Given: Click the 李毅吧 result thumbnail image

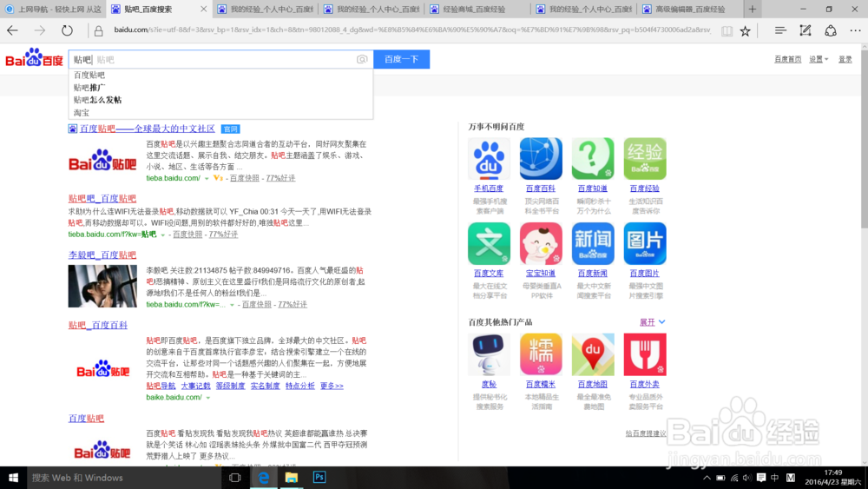Looking at the screenshot, I should (x=102, y=286).
